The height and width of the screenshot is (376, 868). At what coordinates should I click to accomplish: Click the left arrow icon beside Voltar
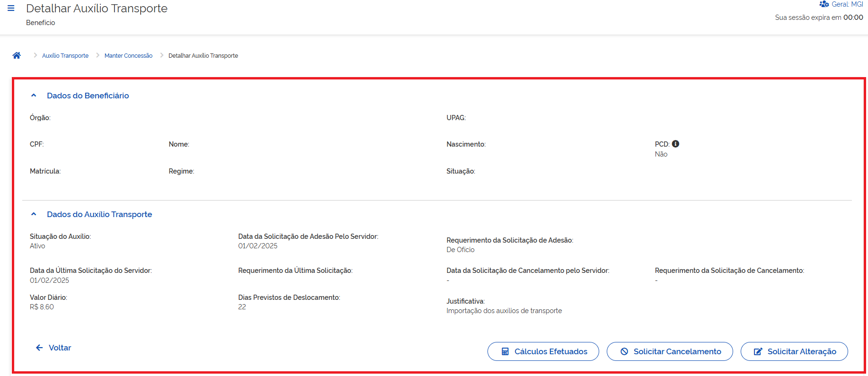(x=39, y=348)
